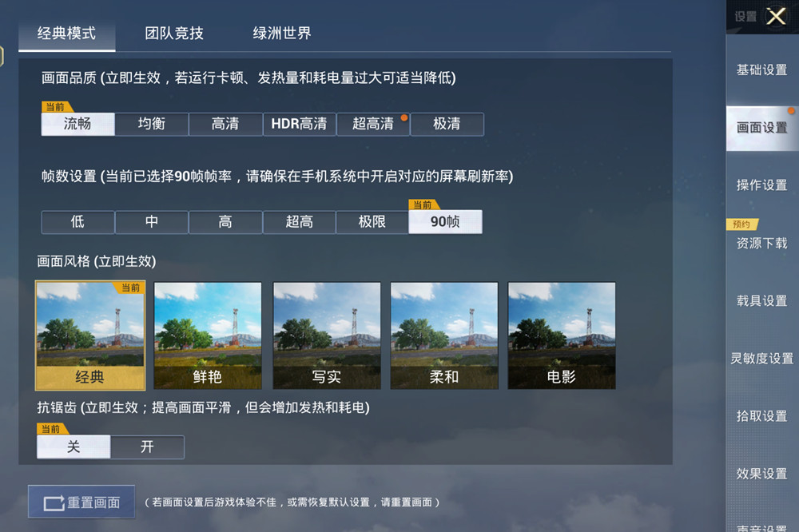
Task: Open the 绿洲世界 tab
Action: tap(282, 33)
